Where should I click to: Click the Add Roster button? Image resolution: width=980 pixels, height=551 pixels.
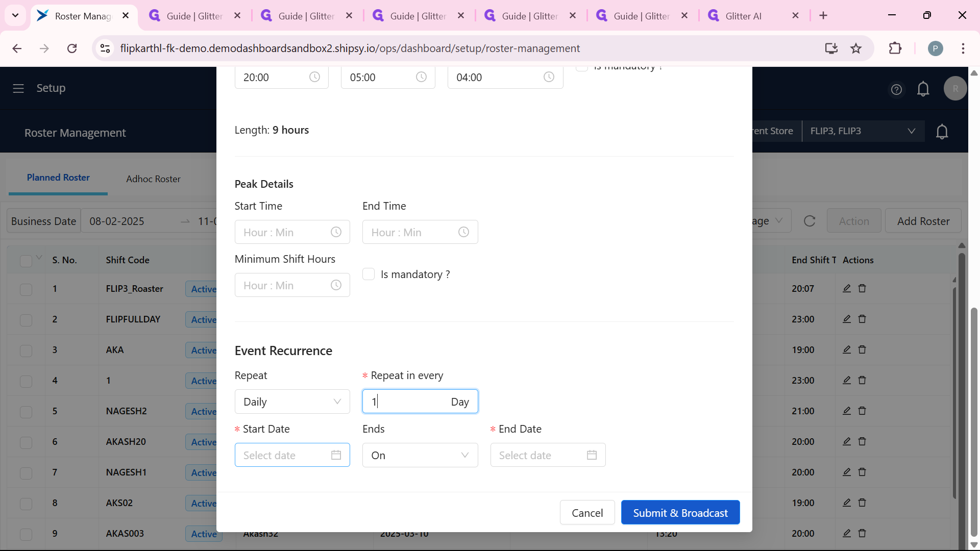(x=923, y=221)
